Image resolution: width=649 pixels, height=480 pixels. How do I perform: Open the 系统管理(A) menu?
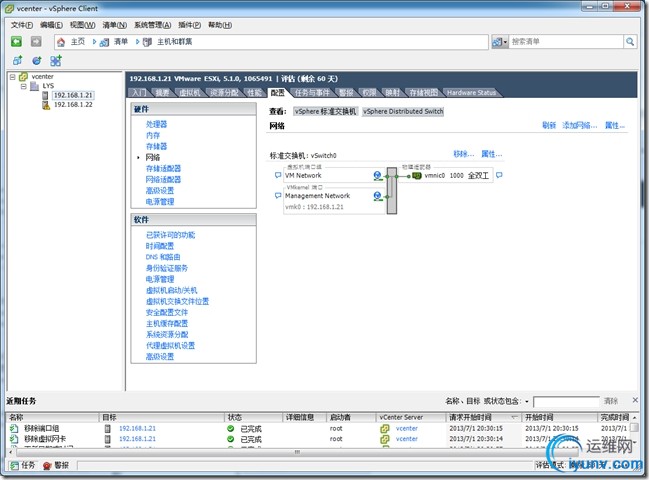tap(152, 25)
